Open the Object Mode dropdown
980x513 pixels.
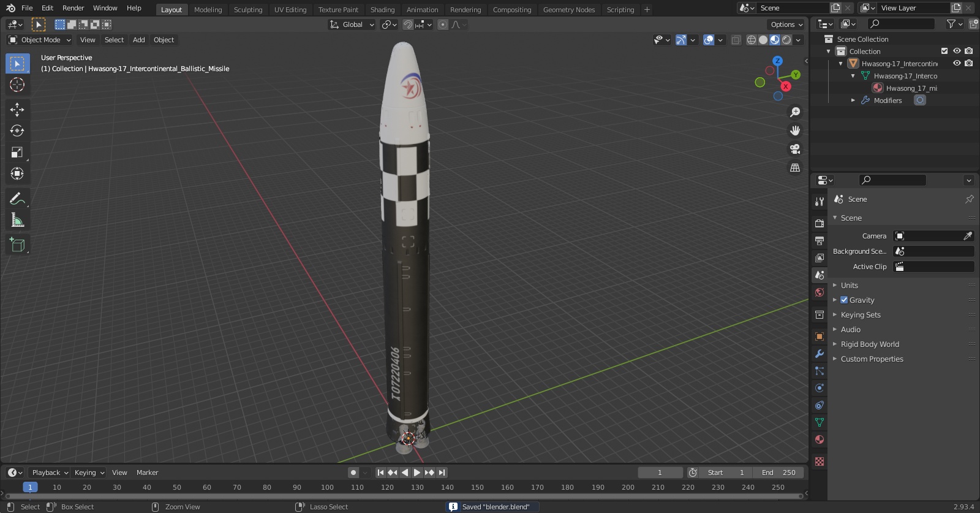40,40
